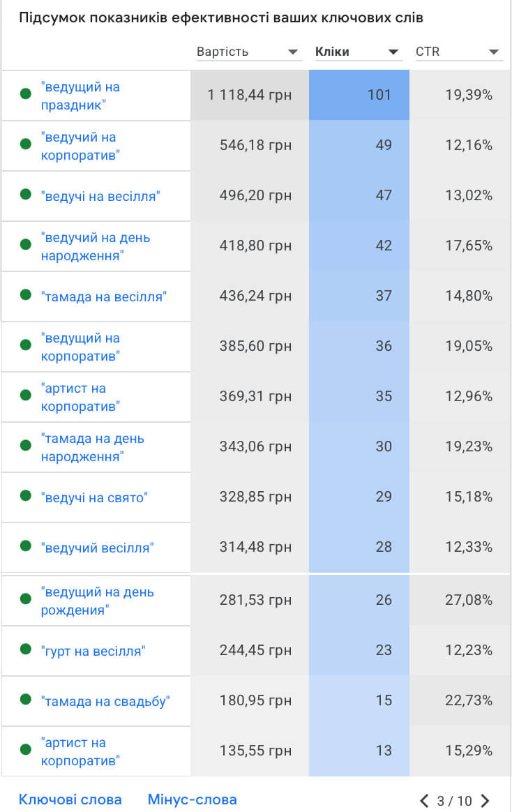
Task: Open the Кліки column dropdown
Action: click(x=393, y=52)
